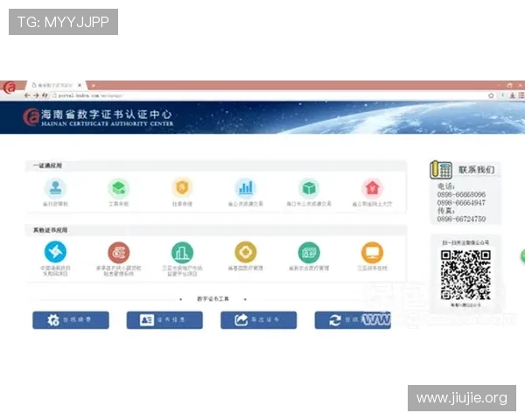Open the blue stamp icon application

click(x=55, y=188)
